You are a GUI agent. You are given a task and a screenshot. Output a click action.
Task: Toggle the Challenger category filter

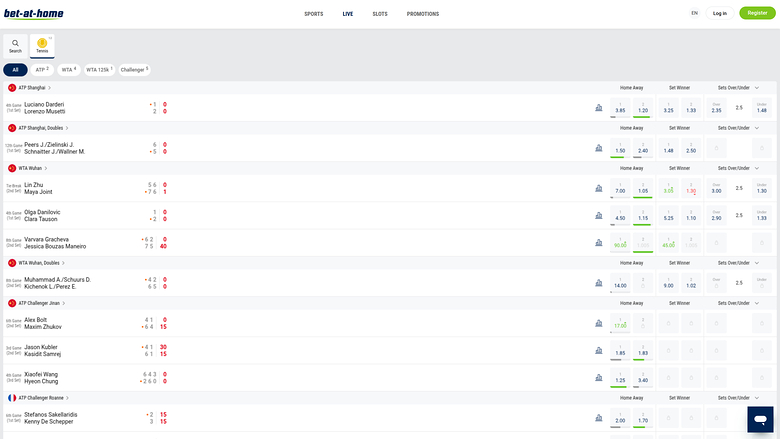[134, 70]
